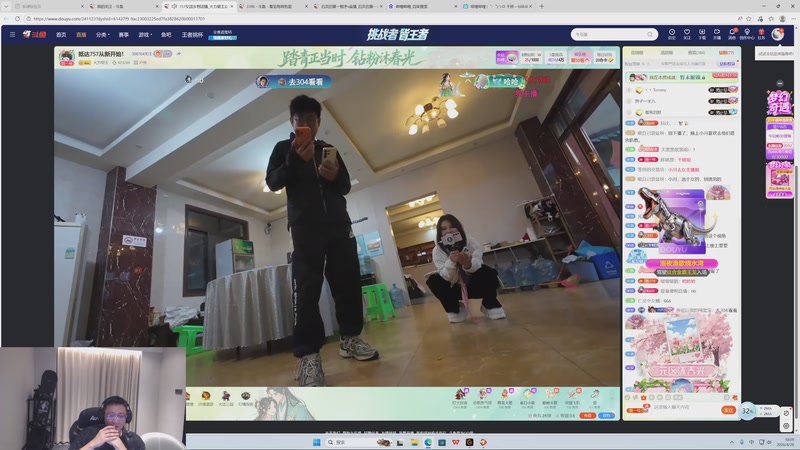The height and width of the screenshot is (450, 800).
Task: Click the tray microphone icon
Action: pyautogui.click(x=742, y=442)
